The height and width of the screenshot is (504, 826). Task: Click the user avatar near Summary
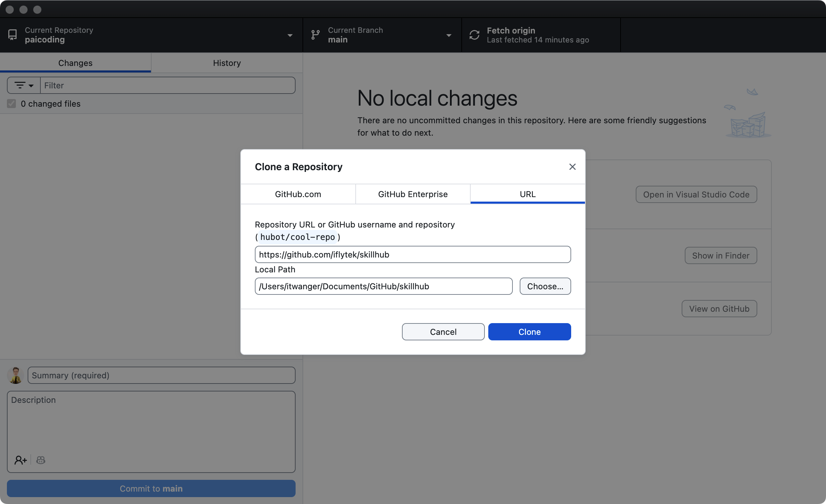16,375
